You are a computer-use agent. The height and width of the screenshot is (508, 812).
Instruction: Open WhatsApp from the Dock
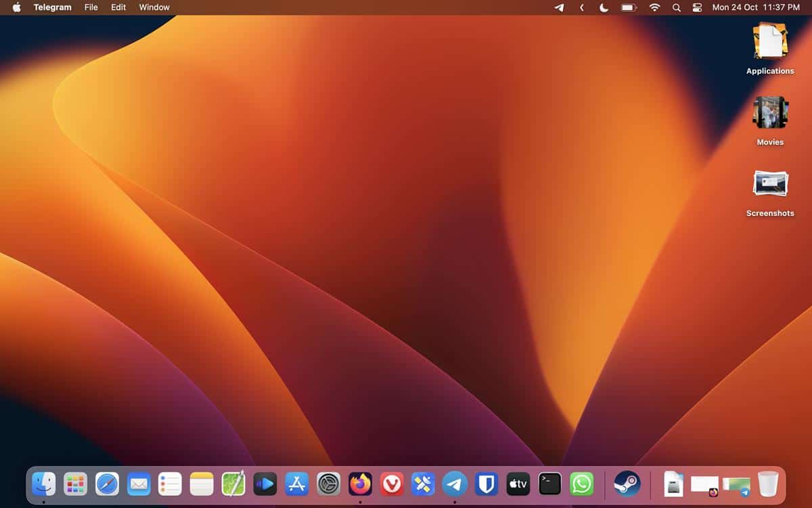[x=581, y=484]
